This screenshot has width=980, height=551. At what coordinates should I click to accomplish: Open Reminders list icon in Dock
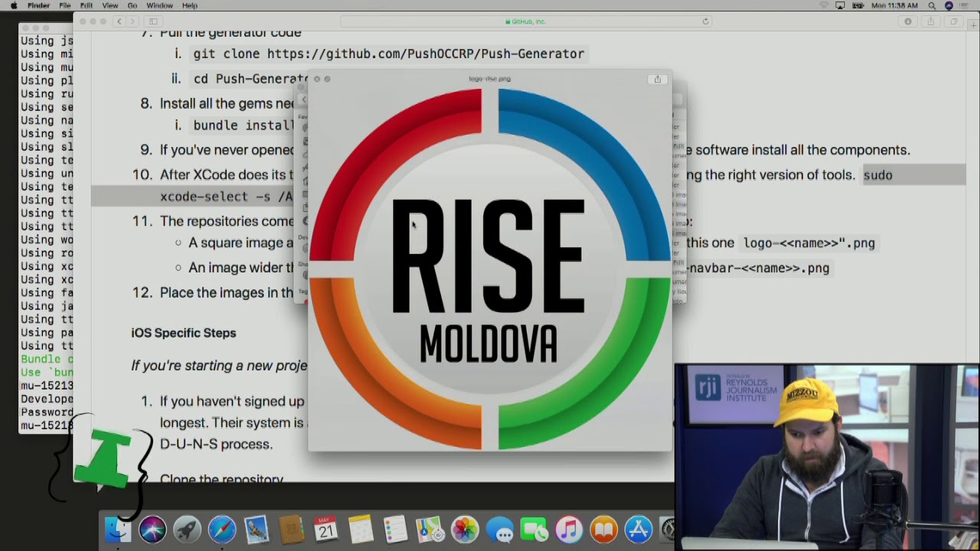[396, 530]
